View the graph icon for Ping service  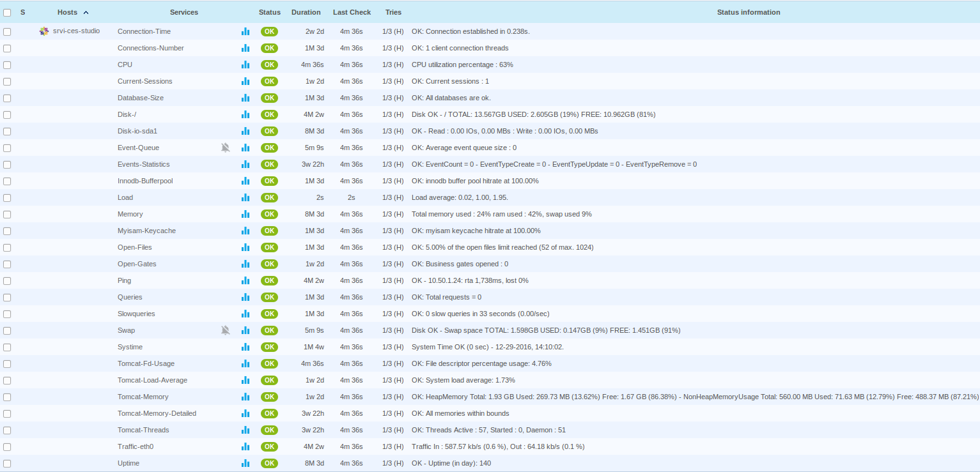(x=245, y=280)
